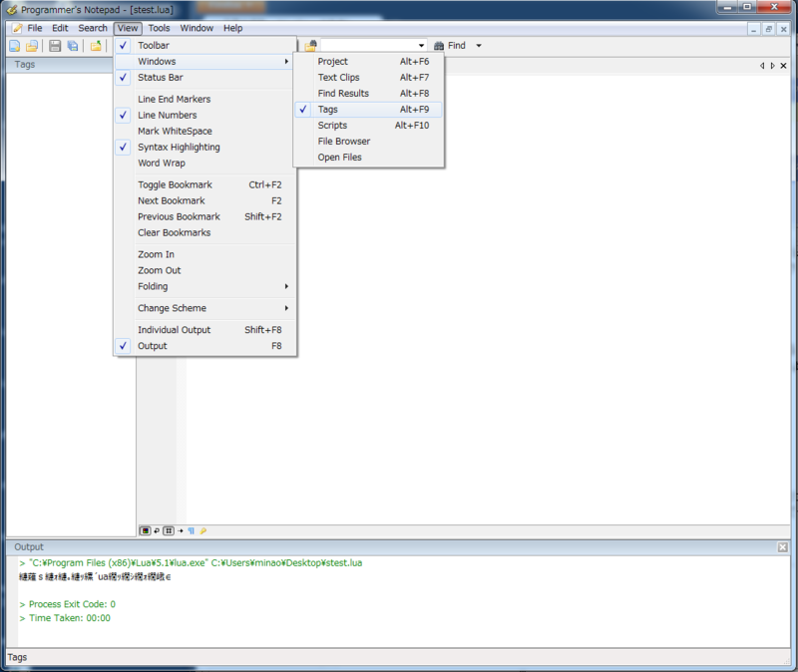Open the Edit menu
798x672 pixels.
60,28
